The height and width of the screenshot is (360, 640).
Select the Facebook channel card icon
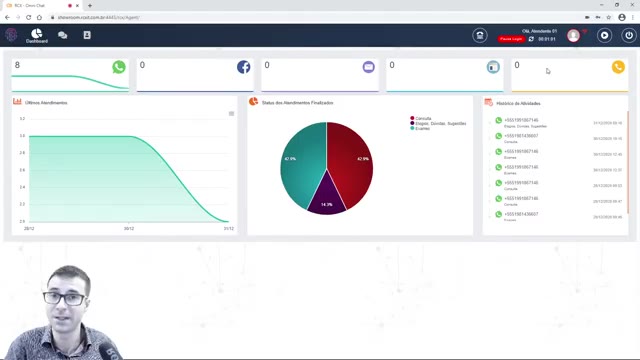click(244, 67)
